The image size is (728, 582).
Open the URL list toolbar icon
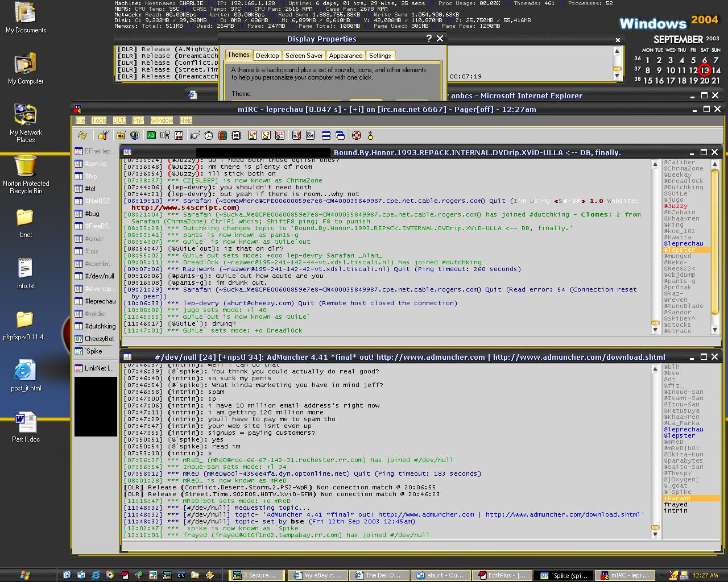pyautogui.click(x=310, y=135)
